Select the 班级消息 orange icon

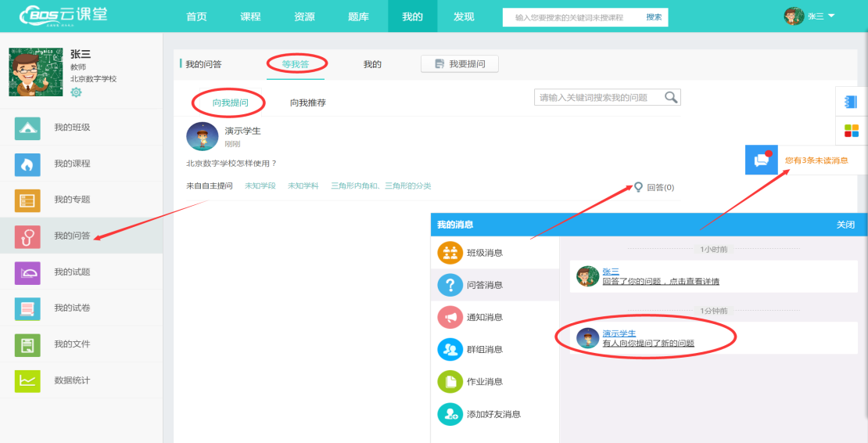click(450, 253)
